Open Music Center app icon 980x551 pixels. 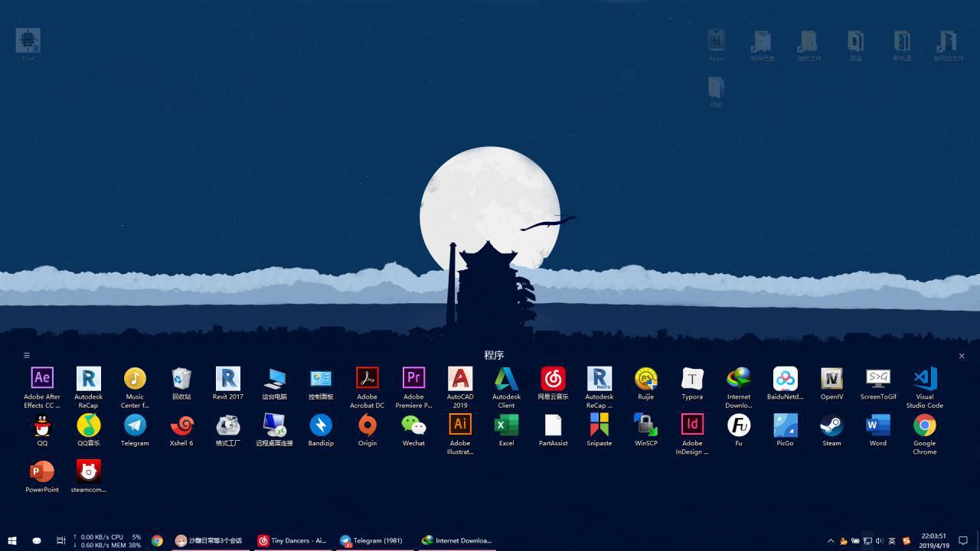pos(135,387)
